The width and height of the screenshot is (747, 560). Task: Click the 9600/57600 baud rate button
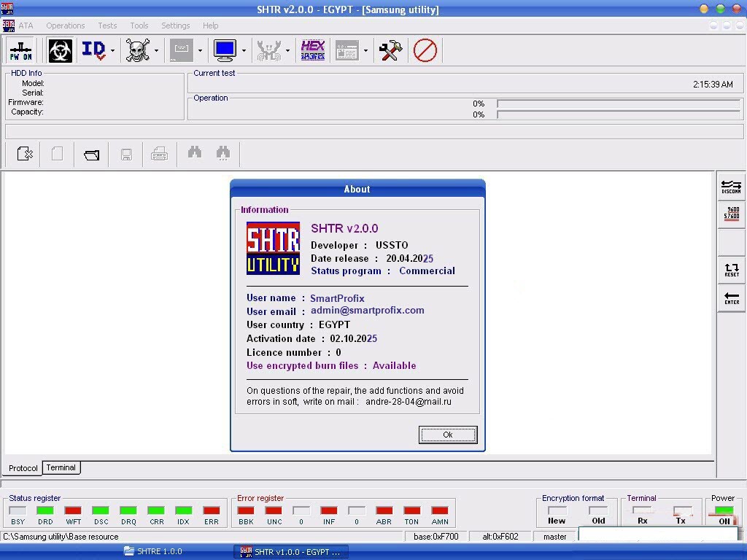(731, 214)
